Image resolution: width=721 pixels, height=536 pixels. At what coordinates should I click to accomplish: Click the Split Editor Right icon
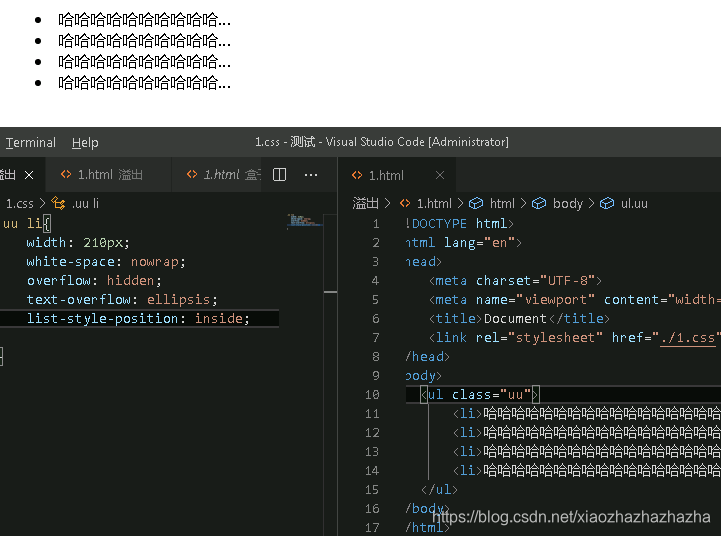click(280, 175)
